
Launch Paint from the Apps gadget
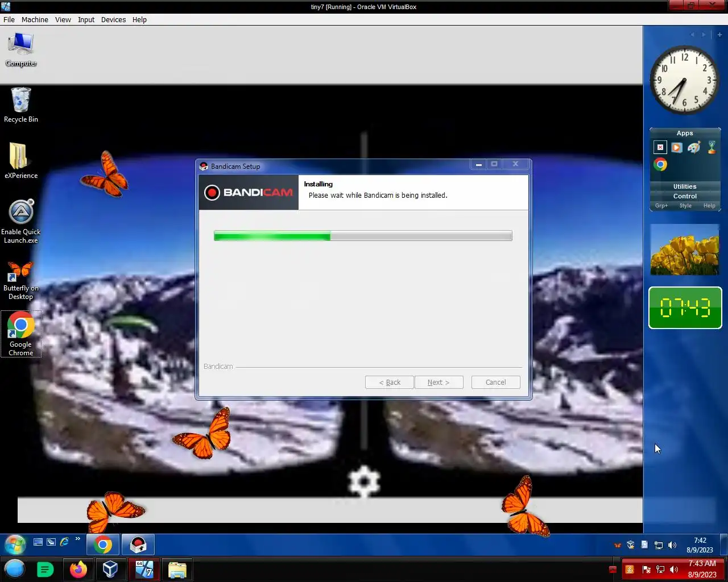(694, 147)
